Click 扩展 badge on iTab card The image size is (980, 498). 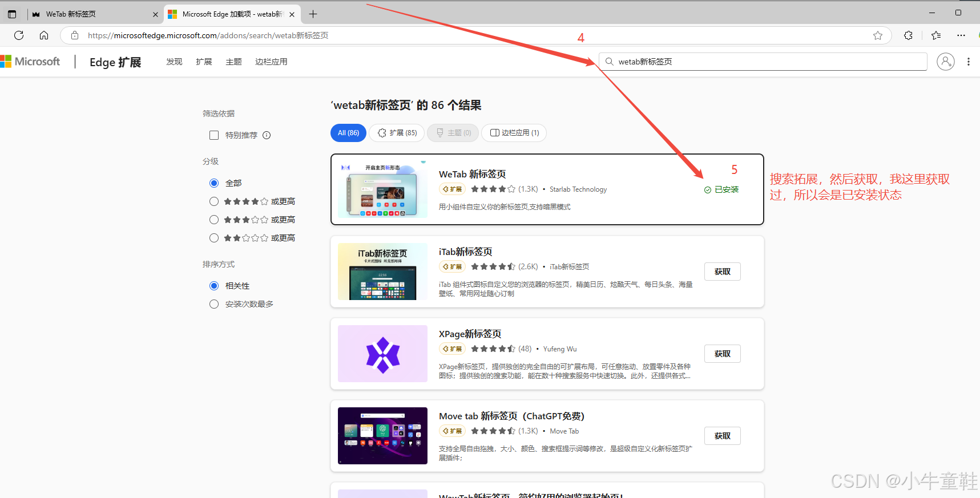coord(453,267)
